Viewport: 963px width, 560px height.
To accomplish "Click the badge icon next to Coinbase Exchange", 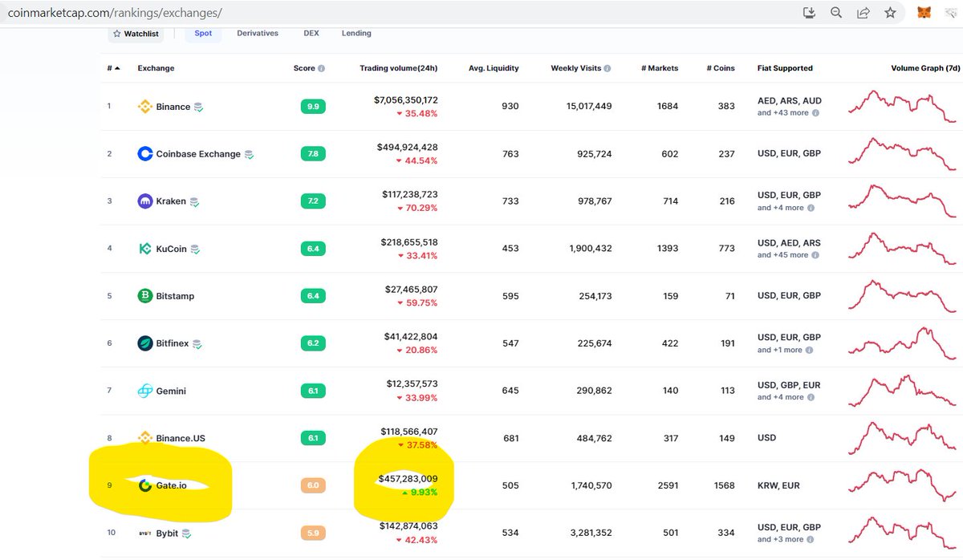I will [x=250, y=154].
